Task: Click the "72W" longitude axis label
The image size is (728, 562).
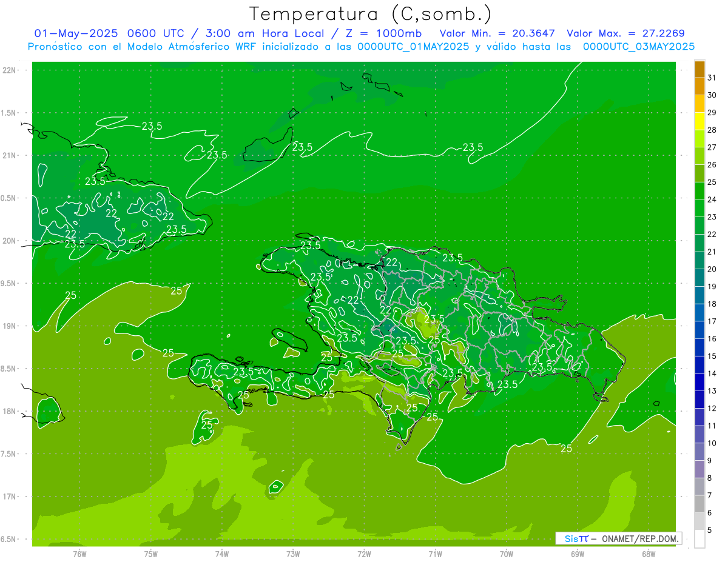Action: [364, 554]
